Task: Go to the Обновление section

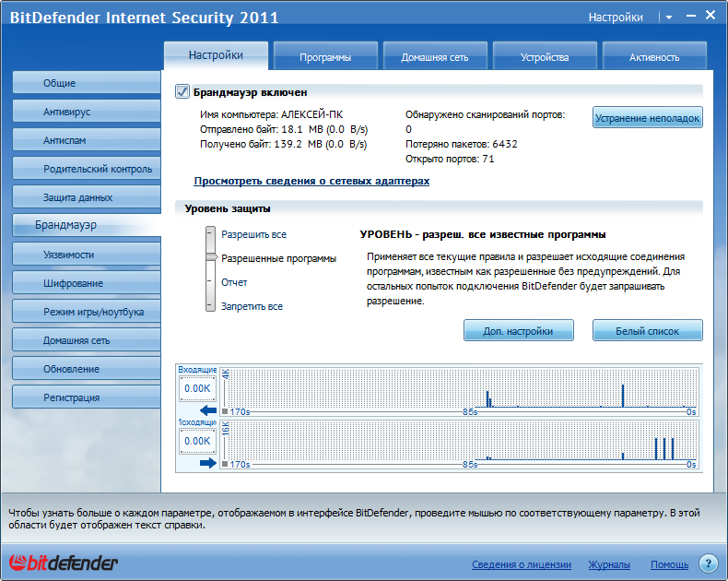Action: pos(87,369)
